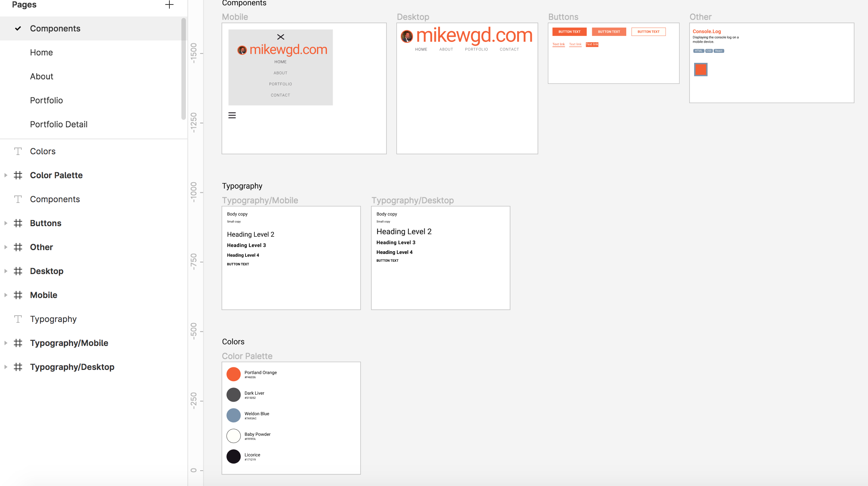Select the Typography/Desktop frame layer

pos(94,367)
